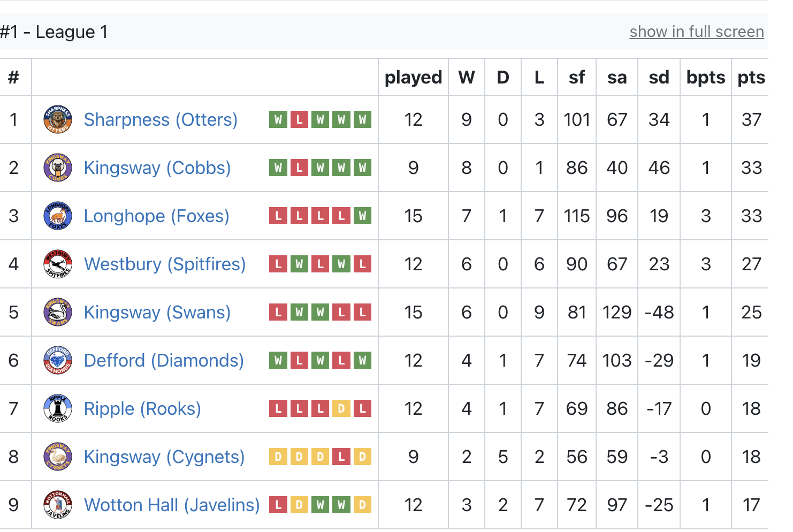Click the bpts column header

[706, 77]
